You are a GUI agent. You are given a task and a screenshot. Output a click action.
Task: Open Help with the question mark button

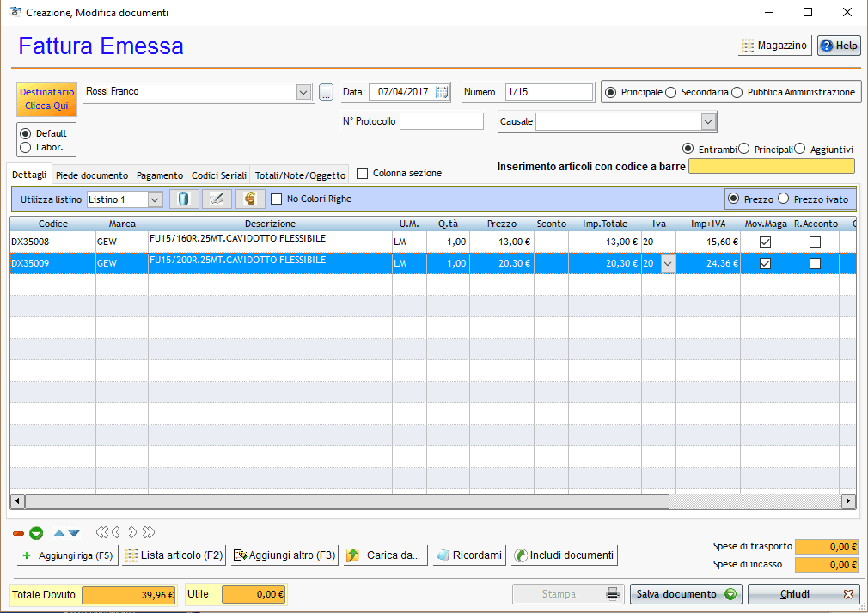(840, 46)
